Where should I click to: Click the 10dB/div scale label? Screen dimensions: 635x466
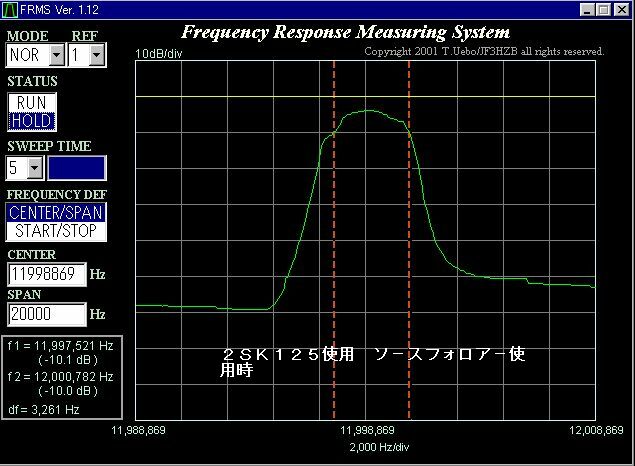coord(159,54)
